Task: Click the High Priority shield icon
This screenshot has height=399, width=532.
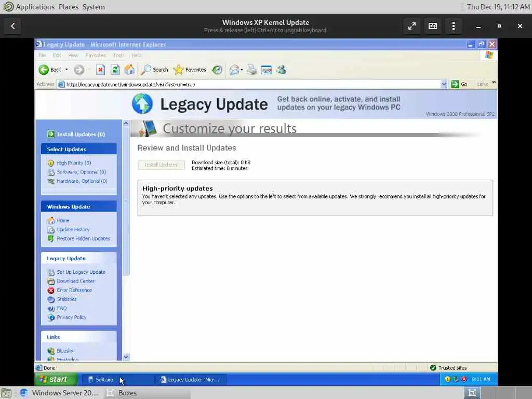Action: [x=51, y=163]
